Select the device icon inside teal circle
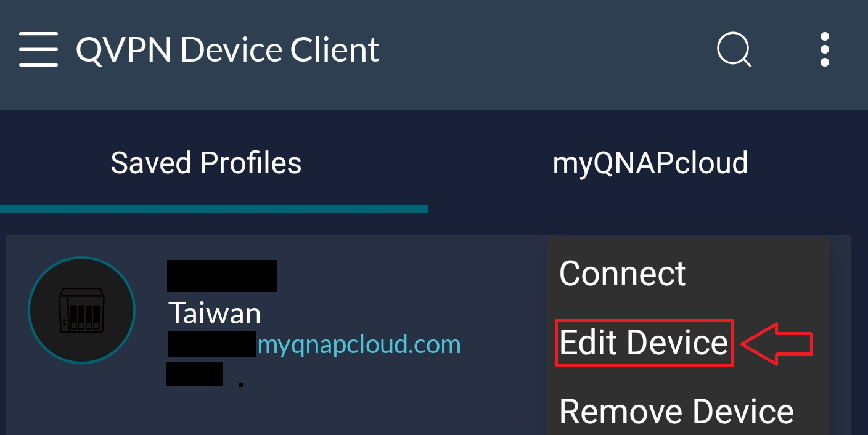This screenshot has height=435, width=868. (x=81, y=310)
